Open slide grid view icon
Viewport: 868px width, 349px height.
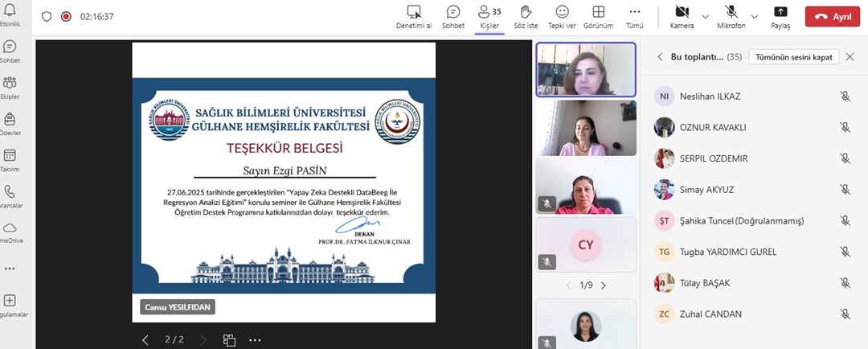coord(229,339)
